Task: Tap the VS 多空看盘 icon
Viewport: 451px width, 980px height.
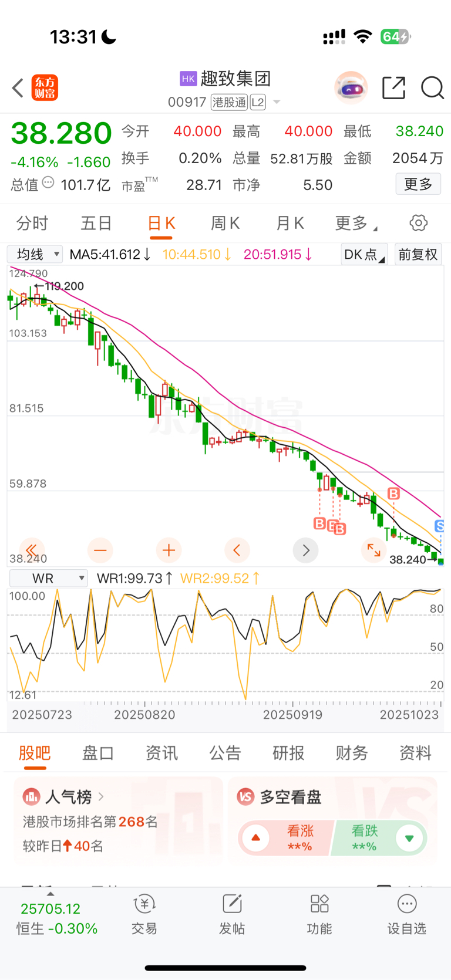Action: click(245, 797)
